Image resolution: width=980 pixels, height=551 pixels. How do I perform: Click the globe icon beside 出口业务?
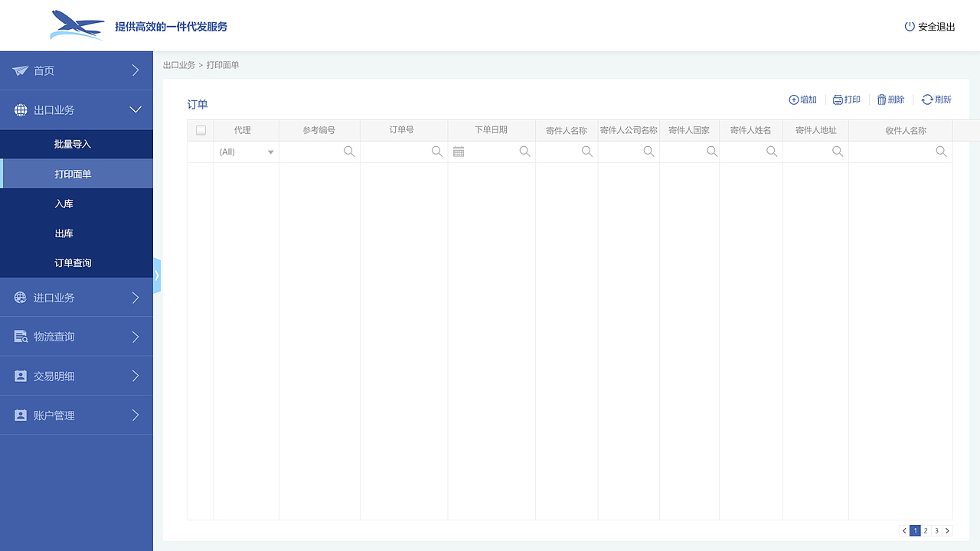(21, 110)
